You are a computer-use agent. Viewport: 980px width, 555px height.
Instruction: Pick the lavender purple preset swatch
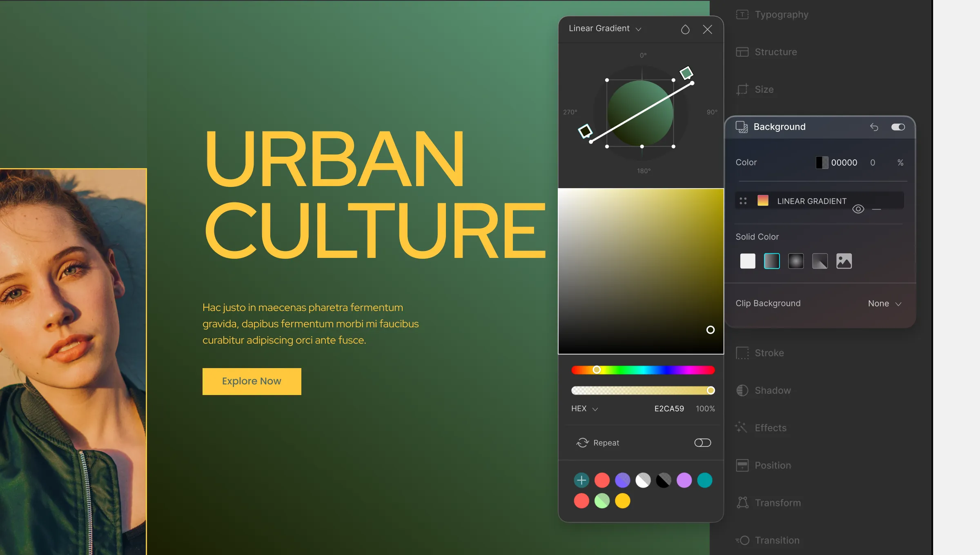click(x=684, y=480)
